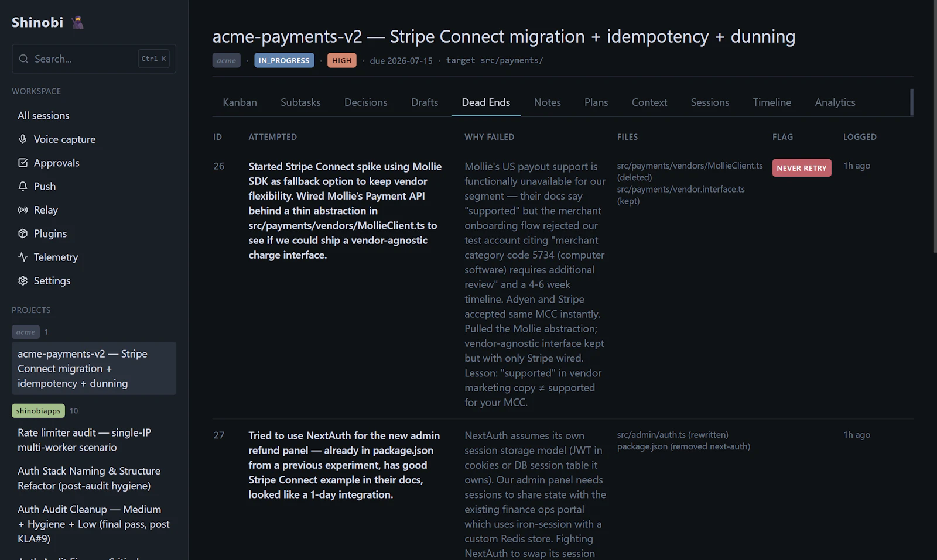Select the Dead Ends tab
Image resolution: width=937 pixels, height=560 pixels.
(x=486, y=102)
